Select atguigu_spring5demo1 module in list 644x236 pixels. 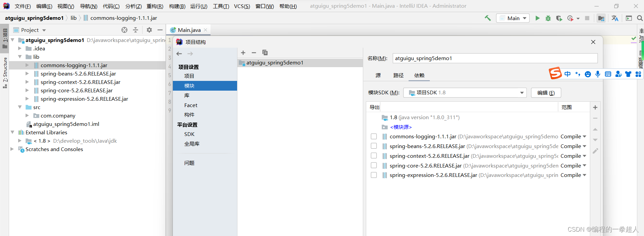pos(300,63)
